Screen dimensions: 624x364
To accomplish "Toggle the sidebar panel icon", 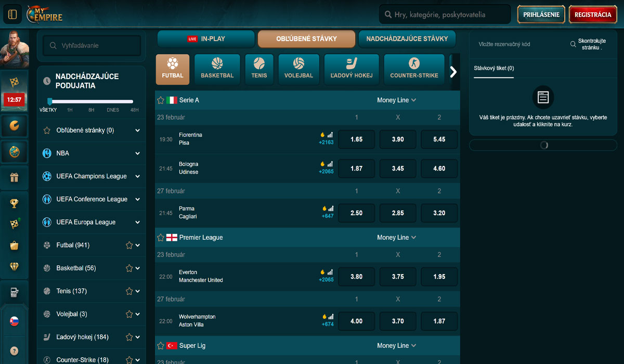I will coord(12,15).
